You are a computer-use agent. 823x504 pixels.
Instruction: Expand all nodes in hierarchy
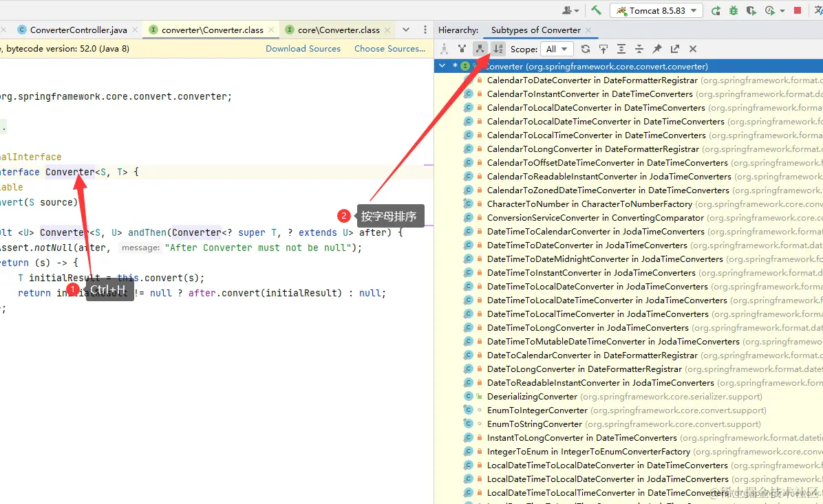pos(621,49)
